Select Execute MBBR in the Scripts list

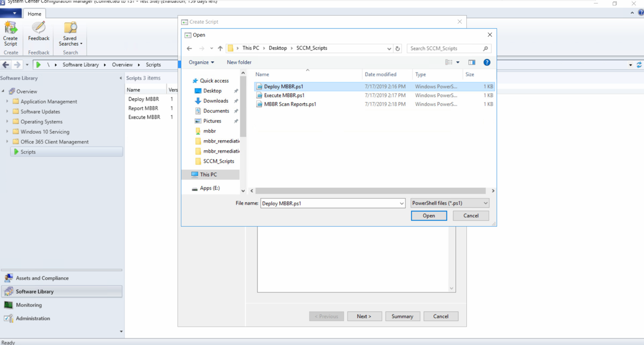(x=144, y=117)
